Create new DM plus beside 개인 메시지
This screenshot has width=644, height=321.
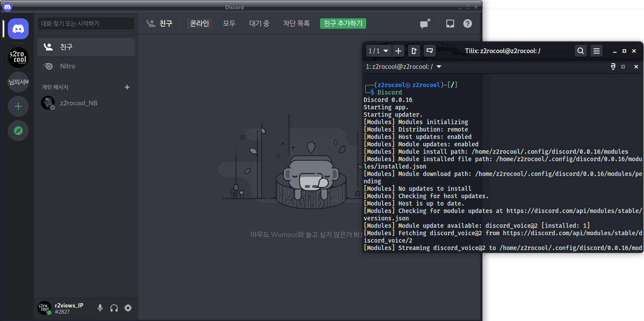point(127,87)
